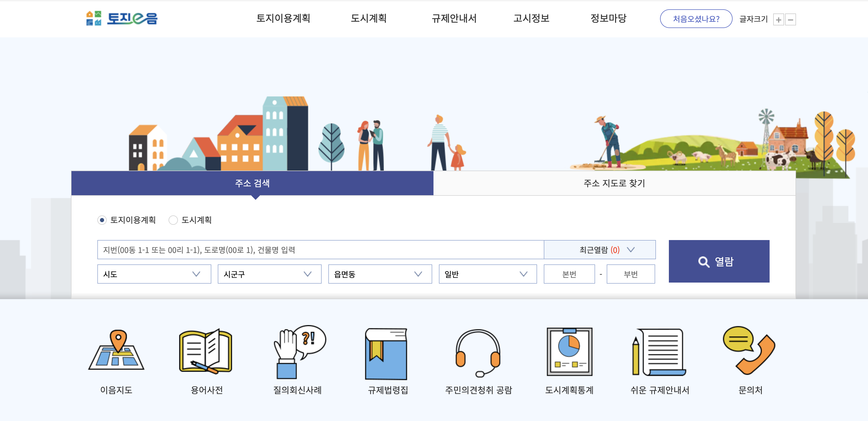Click the 토지e음 logo

point(122,18)
